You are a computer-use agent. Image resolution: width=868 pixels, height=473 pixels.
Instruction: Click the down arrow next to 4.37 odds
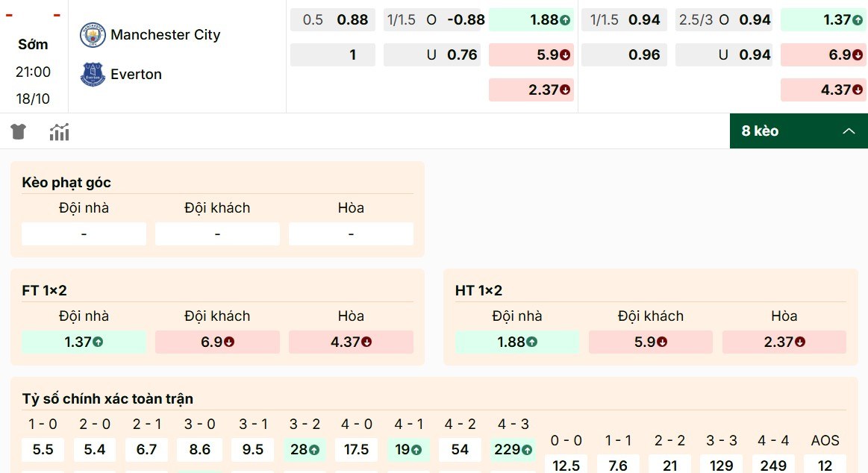tap(858, 90)
